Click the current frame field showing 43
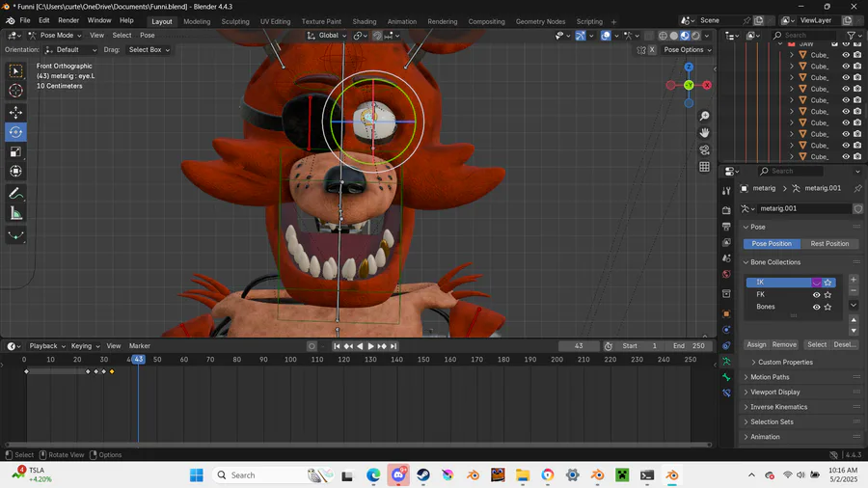Viewport: 868px width, 488px height. point(579,346)
